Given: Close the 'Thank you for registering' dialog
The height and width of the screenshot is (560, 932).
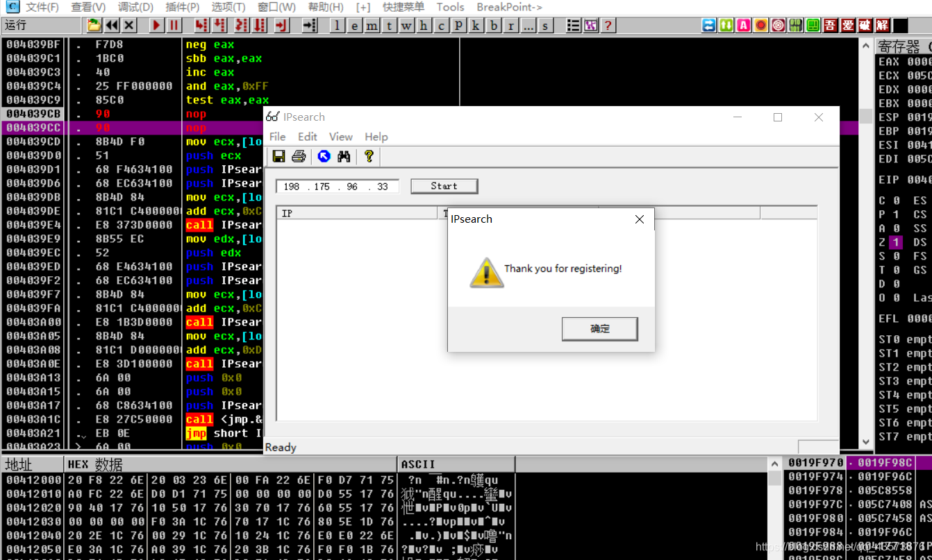Looking at the screenshot, I should tap(640, 219).
